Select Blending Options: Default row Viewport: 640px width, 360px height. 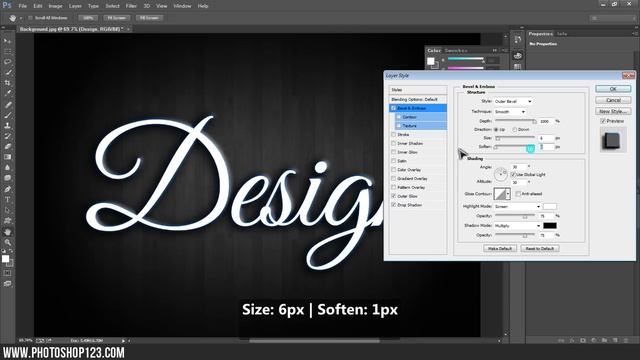point(418,100)
